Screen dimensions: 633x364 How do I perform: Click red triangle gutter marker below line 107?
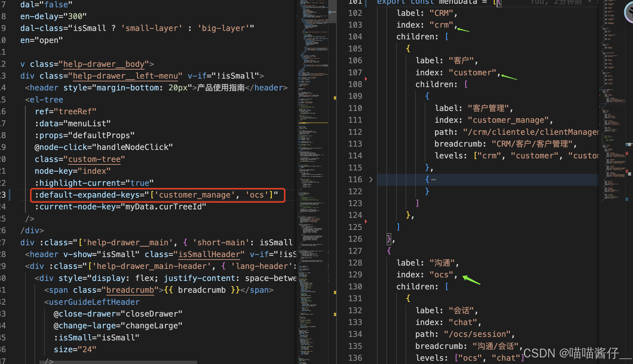coord(366,79)
